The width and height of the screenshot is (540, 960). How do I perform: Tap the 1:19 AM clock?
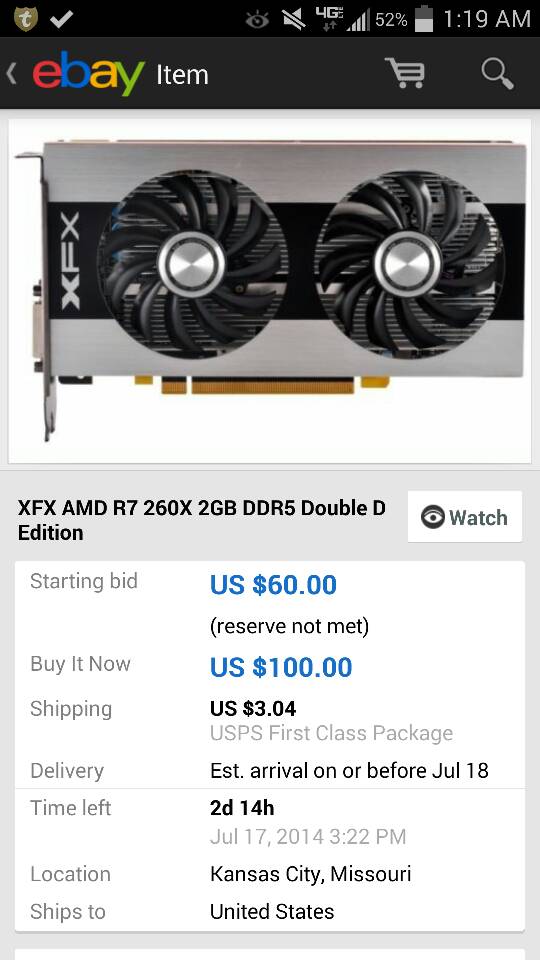point(486,19)
